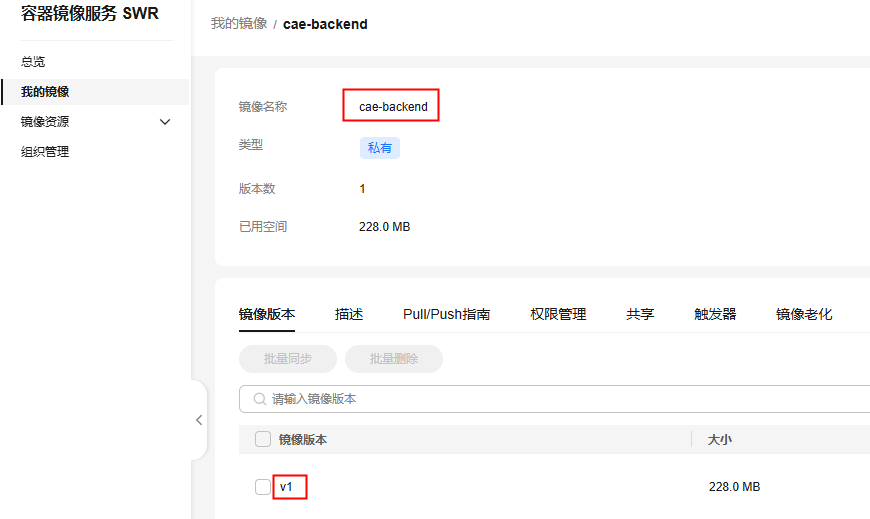
Task: Click the 镜像版本 column header
Action: point(302,440)
